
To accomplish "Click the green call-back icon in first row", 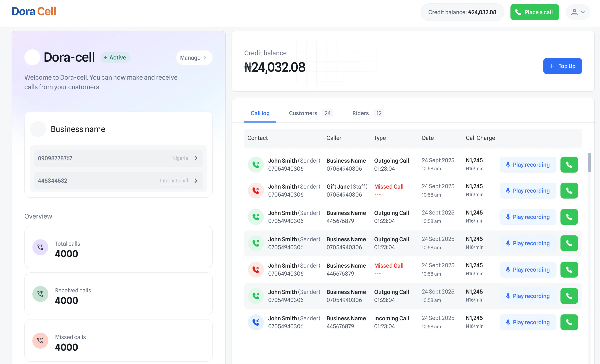I will 569,165.
